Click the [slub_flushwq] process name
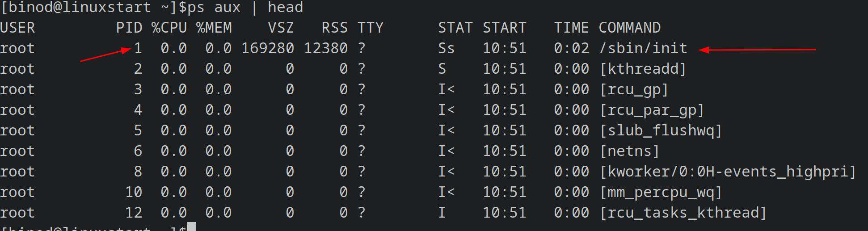 tap(661, 130)
